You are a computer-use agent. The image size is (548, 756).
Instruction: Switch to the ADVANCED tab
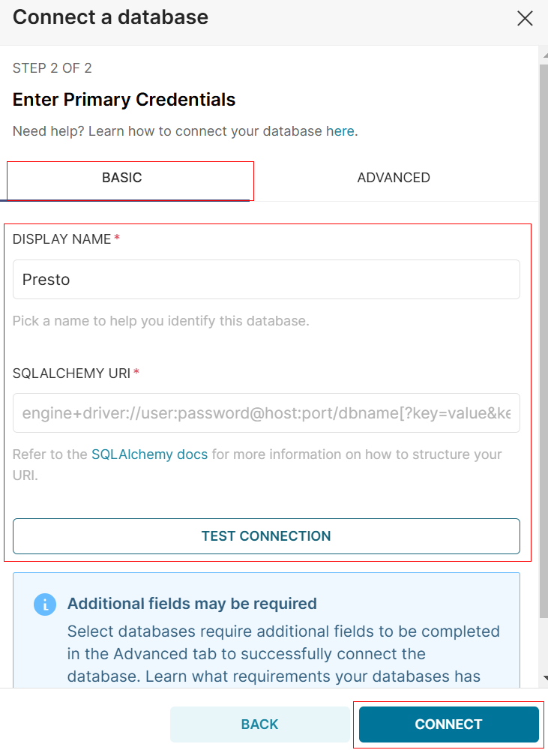click(x=394, y=178)
